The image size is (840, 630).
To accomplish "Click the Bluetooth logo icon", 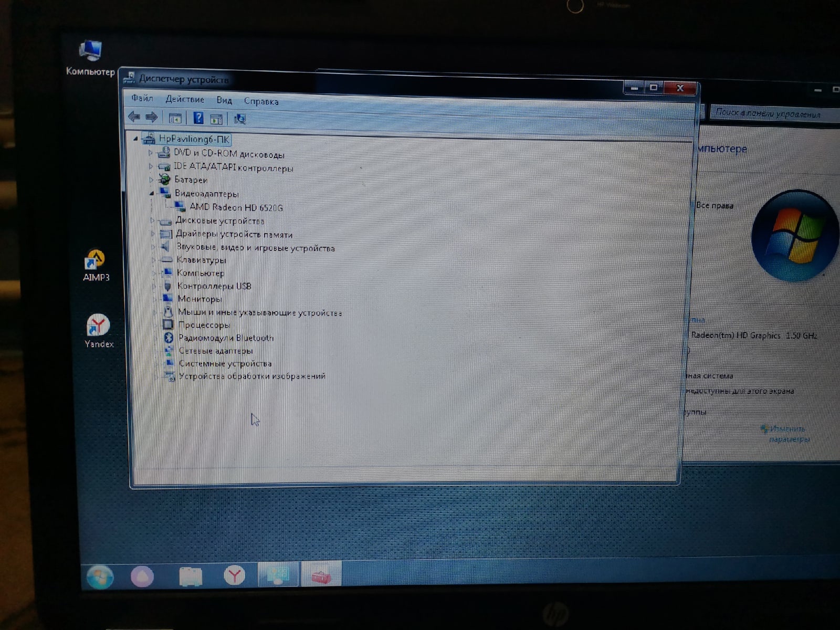I will 169,338.
